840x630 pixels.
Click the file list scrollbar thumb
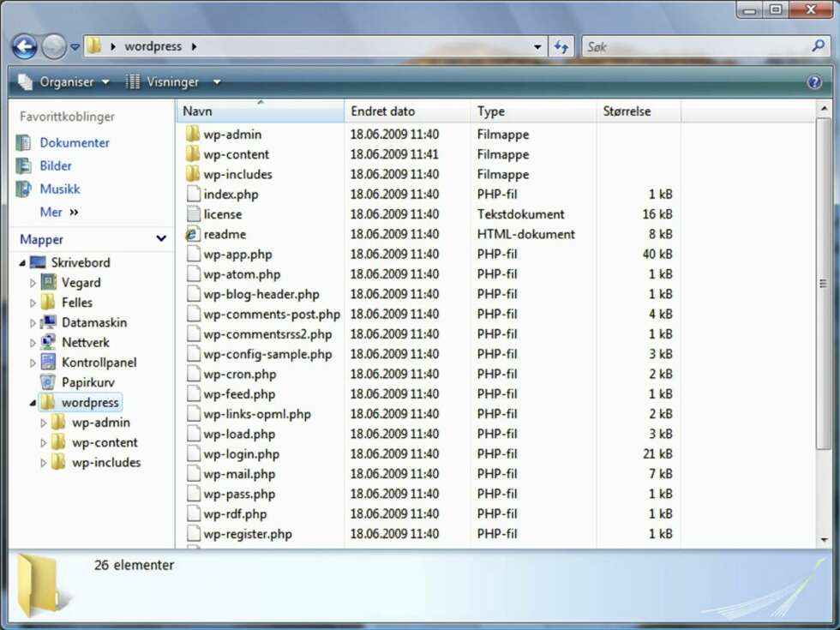point(824,284)
